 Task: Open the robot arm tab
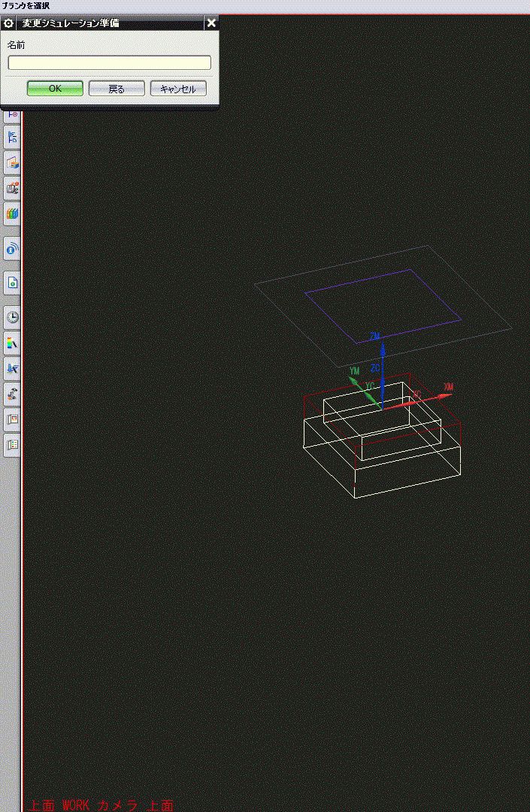(x=12, y=393)
